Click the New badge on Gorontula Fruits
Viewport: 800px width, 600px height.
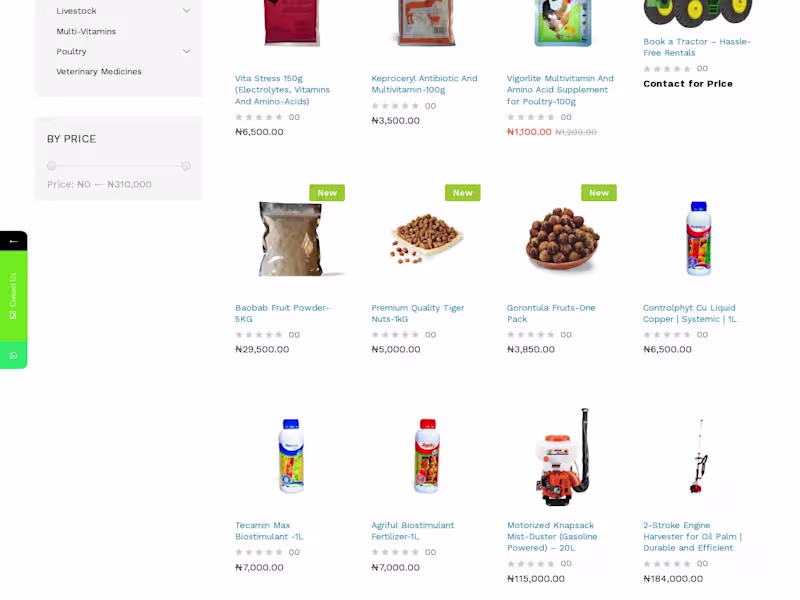599,193
